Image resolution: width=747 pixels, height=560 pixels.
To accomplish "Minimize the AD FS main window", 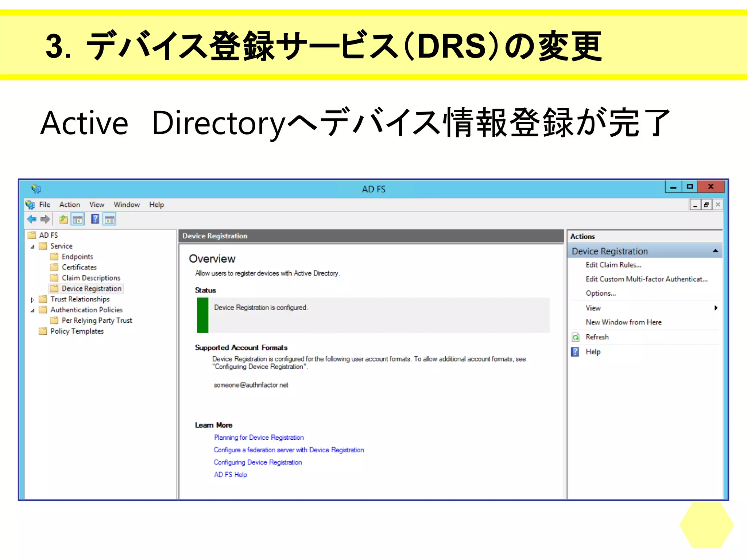I will tap(673, 187).
